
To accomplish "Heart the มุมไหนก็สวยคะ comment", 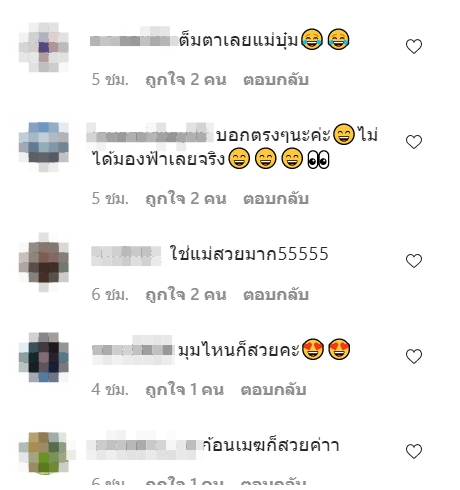I will point(414,356).
